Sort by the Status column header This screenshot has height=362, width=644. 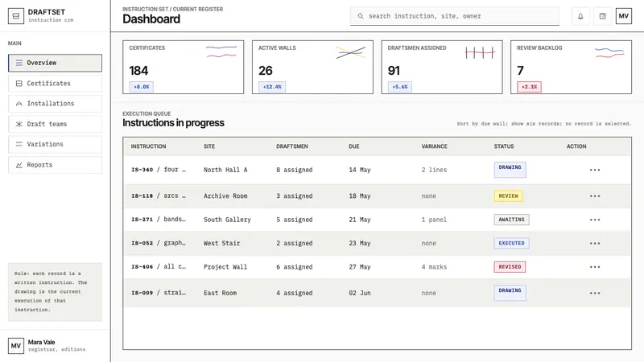coord(504,146)
